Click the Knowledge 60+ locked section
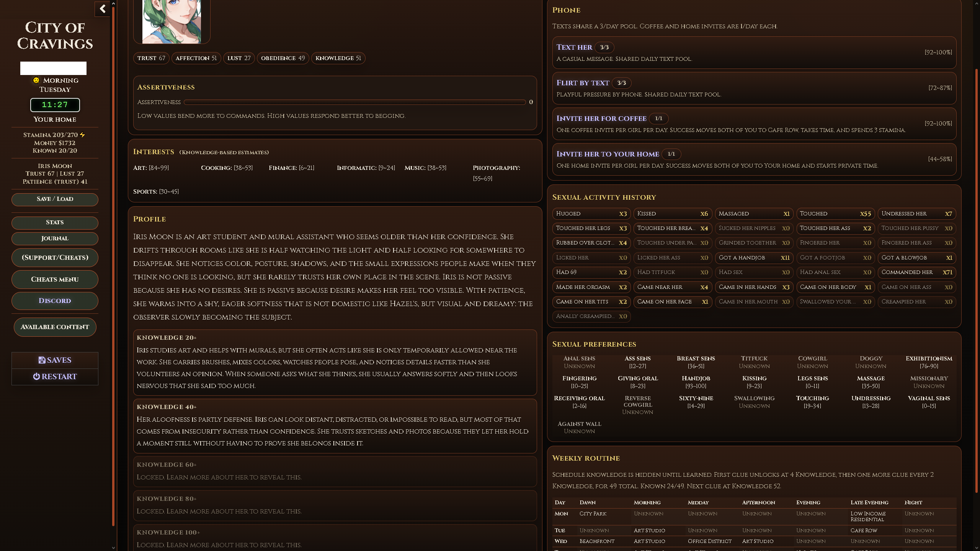The height and width of the screenshot is (551, 980). 335,471
